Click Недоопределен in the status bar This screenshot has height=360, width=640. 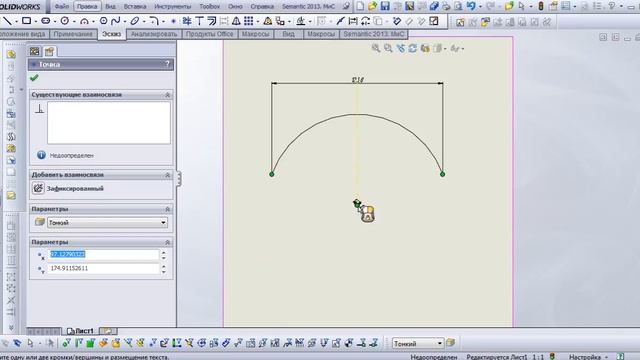[x=434, y=357]
